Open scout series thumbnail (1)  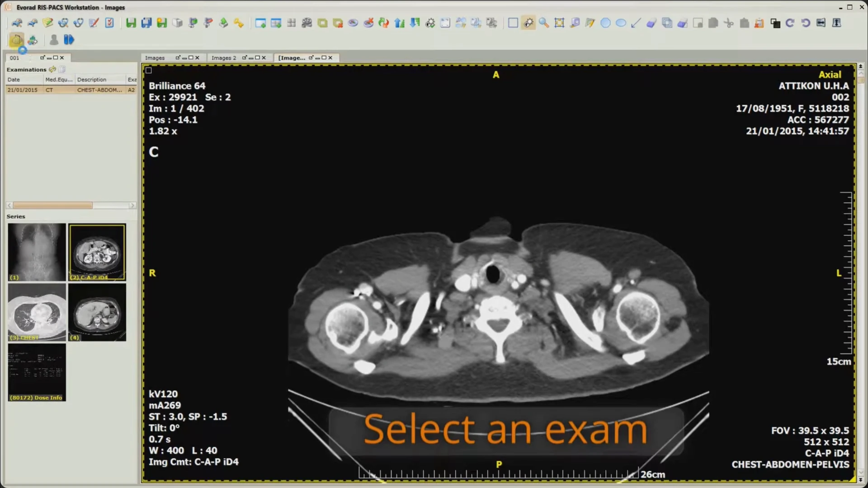coord(37,252)
